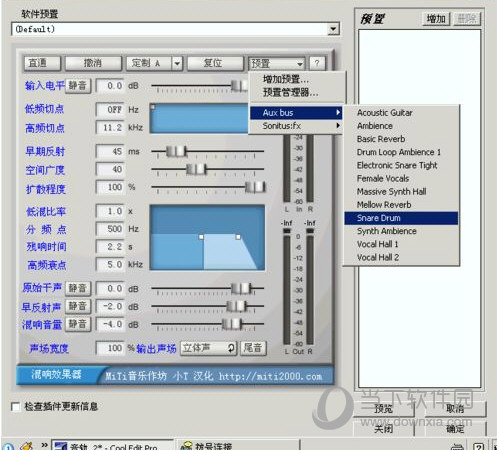Screen dimensions: 497x451
Task: Click the 扩散程度 100 % field
Action: (110, 187)
